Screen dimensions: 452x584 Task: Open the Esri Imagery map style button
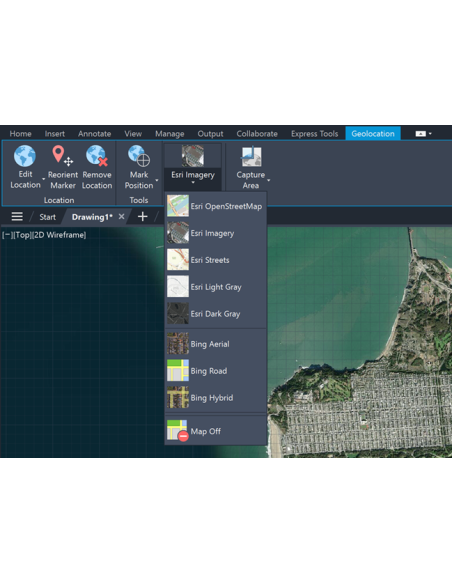coord(193,166)
